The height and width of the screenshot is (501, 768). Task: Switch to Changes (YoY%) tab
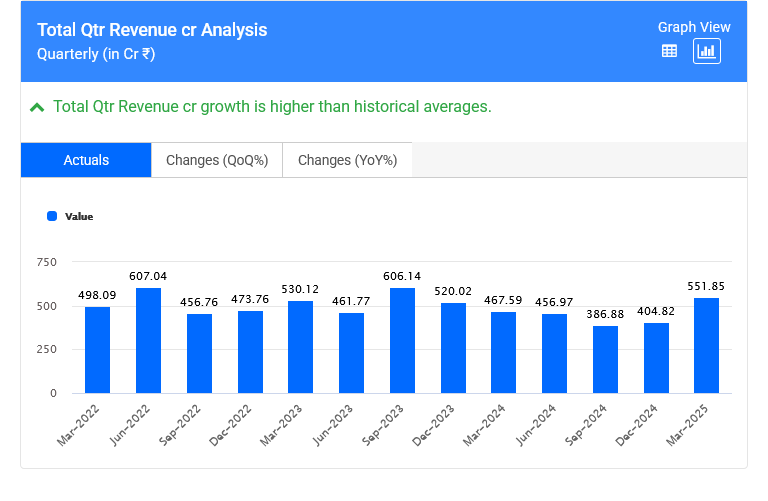347,160
